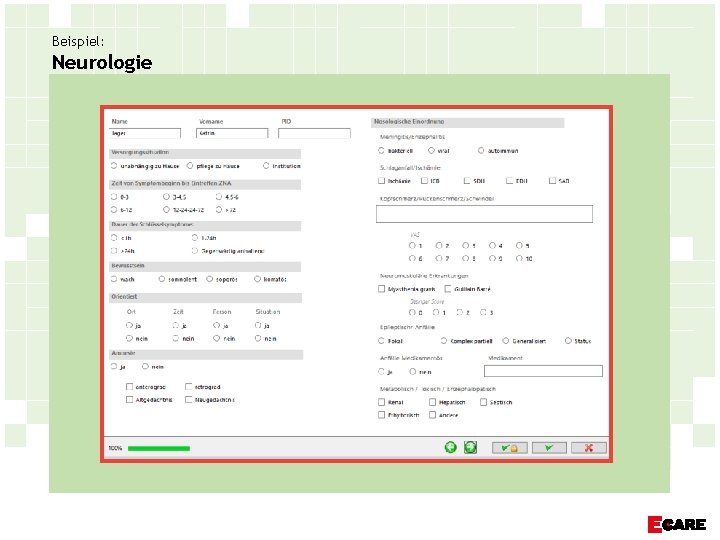Select 'Generalisiert' seizure option
Screen dimensions: 720x540
tap(506, 341)
